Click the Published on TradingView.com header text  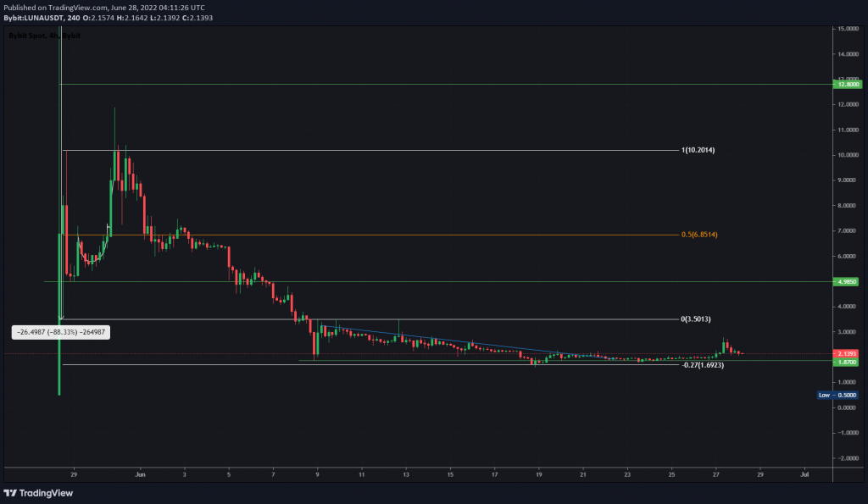click(x=104, y=8)
